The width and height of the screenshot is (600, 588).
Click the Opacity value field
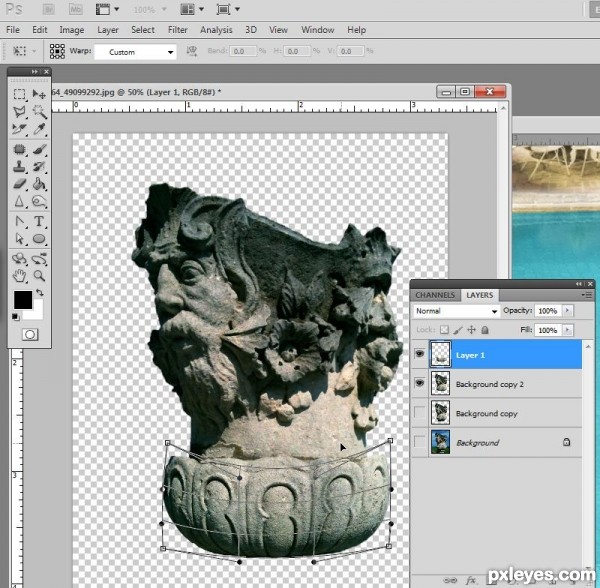click(x=548, y=311)
